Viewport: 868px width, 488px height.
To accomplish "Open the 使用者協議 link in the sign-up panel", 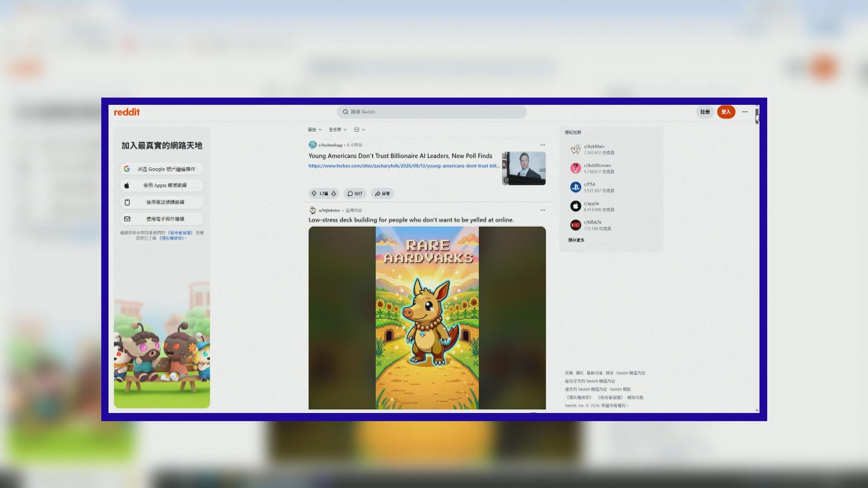I will pos(180,233).
